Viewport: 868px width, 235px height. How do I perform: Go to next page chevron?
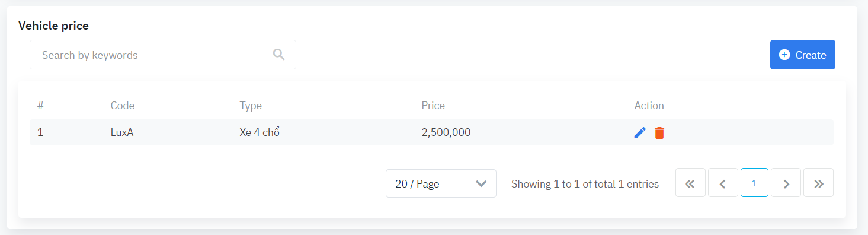[x=786, y=183]
